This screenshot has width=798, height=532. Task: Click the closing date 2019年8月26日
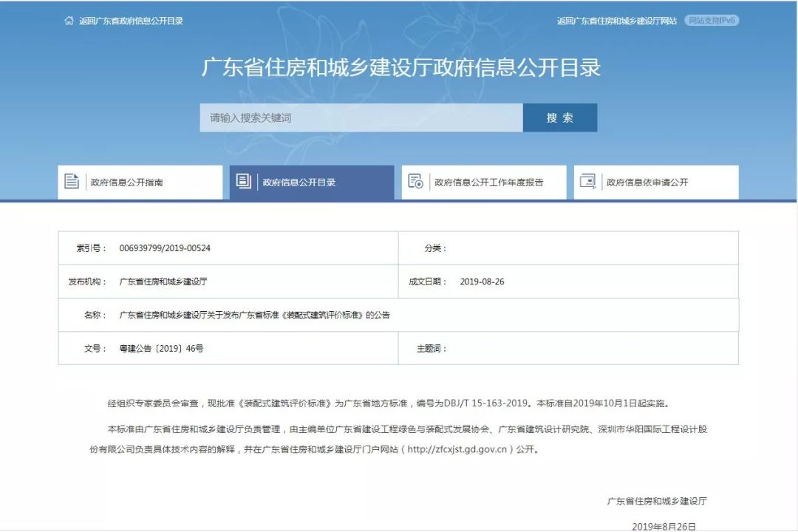pos(664,526)
